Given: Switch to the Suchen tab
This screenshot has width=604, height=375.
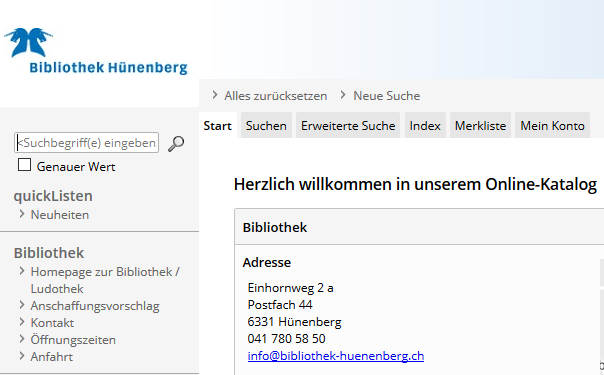Looking at the screenshot, I should pos(266,126).
